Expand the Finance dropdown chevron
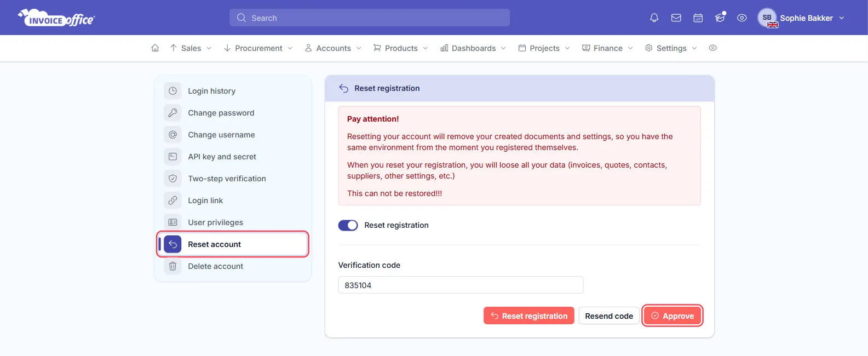Image resolution: width=868 pixels, height=356 pixels. point(630,48)
